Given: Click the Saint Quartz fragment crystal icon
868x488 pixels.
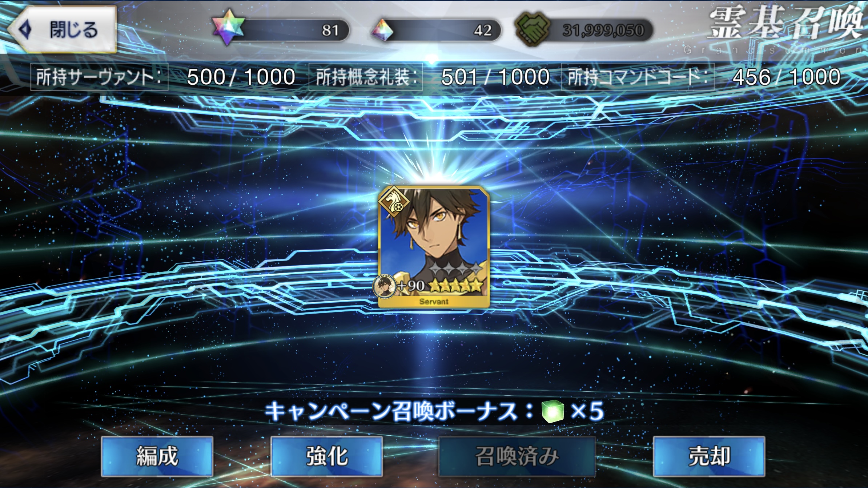Looking at the screenshot, I should (x=382, y=31).
